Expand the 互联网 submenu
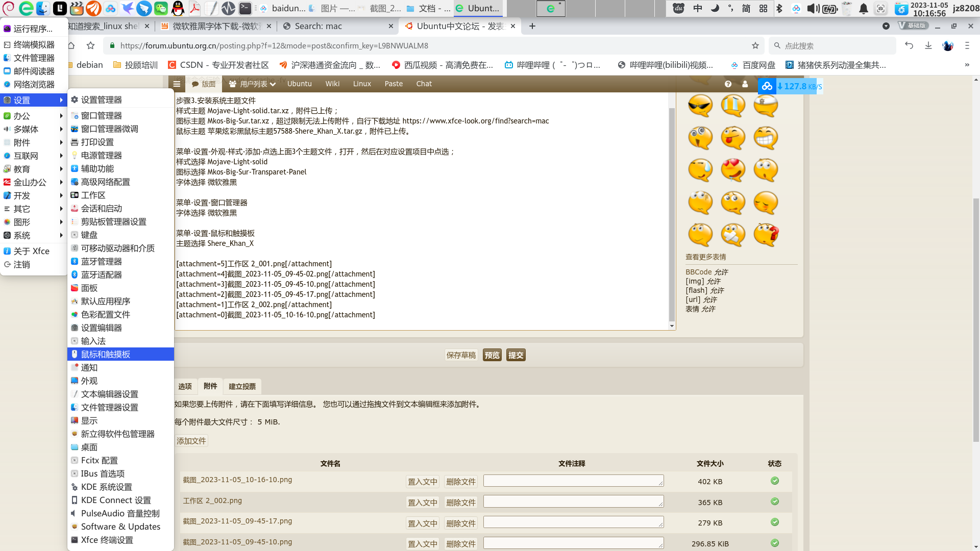Viewport: 980px width, 551px height. 34,156
